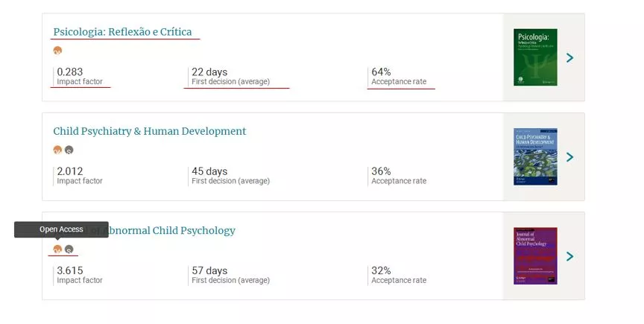Click the 2.012 Impact factor value
This screenshot has width=644, height=324.
pyautogui.click(x=70, y=171)
